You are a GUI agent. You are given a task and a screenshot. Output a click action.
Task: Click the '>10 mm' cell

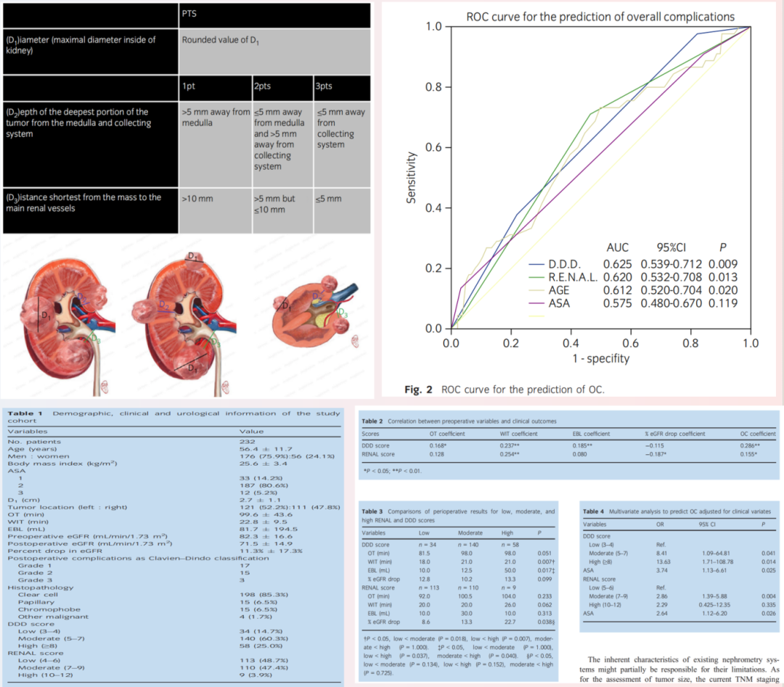215,210
